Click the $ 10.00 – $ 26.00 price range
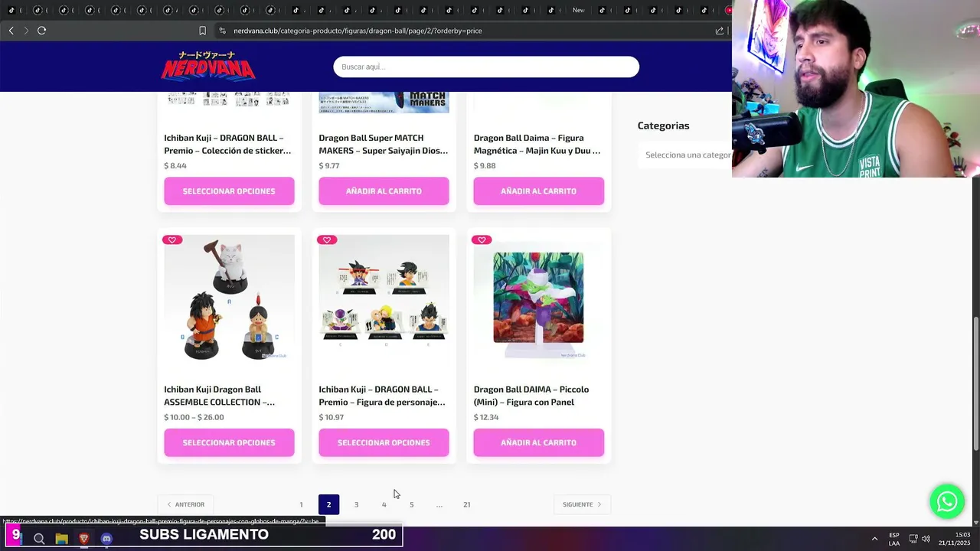980x551 pixels. 194,418
